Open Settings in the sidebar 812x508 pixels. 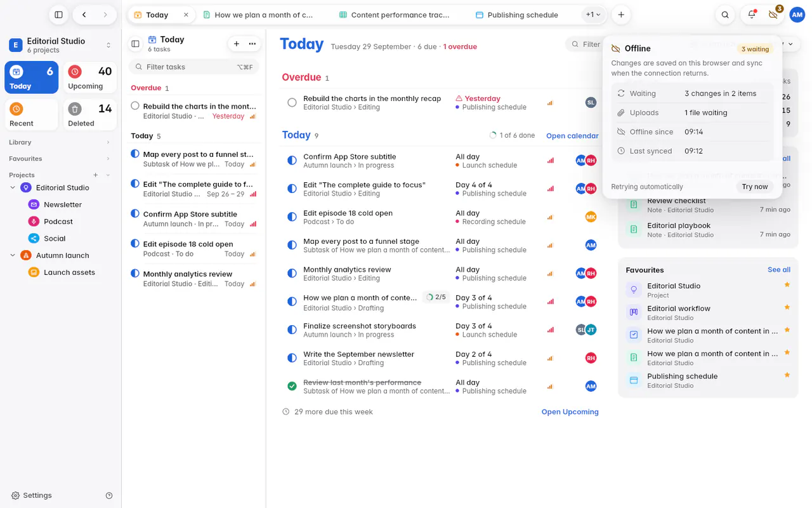click(x=32, y=495)
